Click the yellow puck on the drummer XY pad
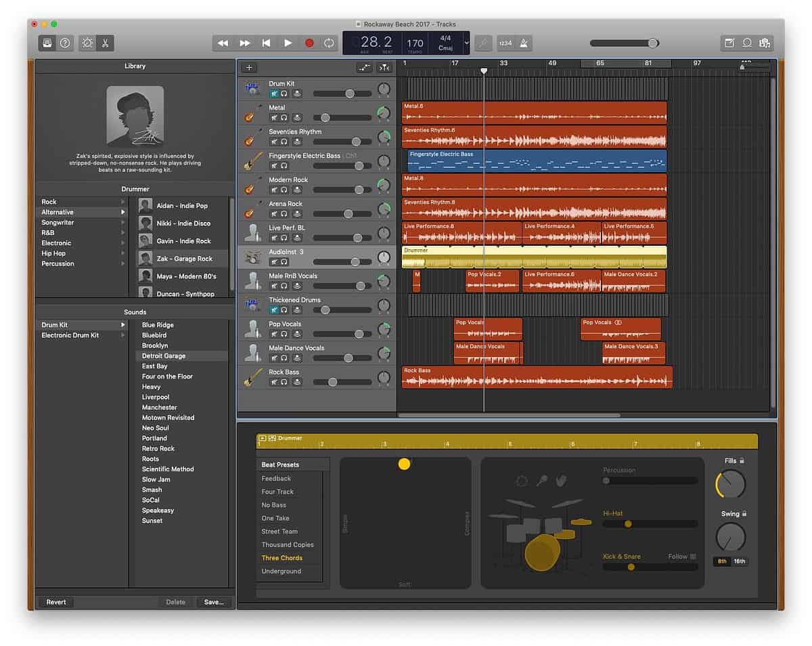Screen dimensions: 812x646 (404, 464)
